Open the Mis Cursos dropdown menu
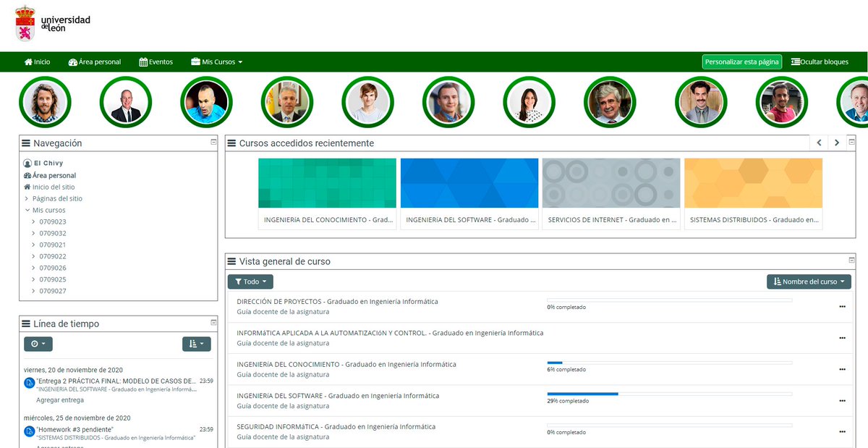The image size is (868, 448). pos(216,62)
